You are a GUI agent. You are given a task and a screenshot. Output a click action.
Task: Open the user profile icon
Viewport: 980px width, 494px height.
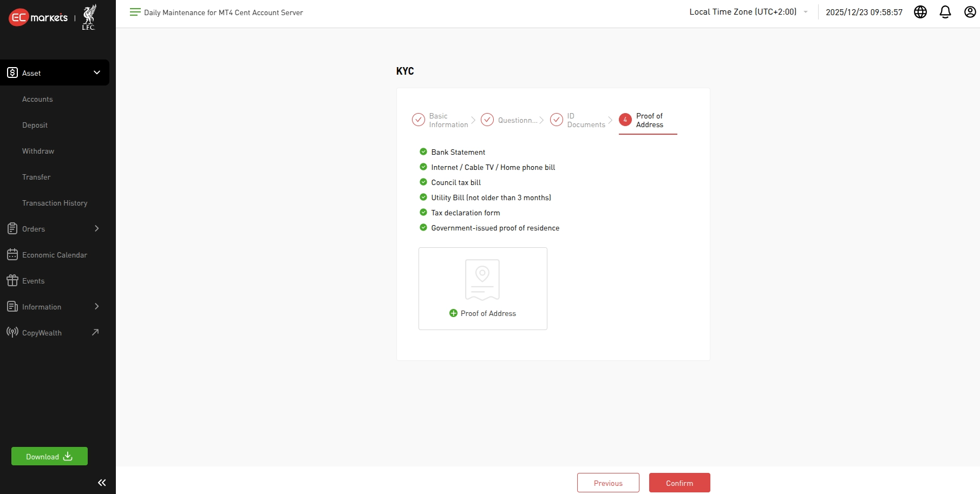(x=970, y=12)
